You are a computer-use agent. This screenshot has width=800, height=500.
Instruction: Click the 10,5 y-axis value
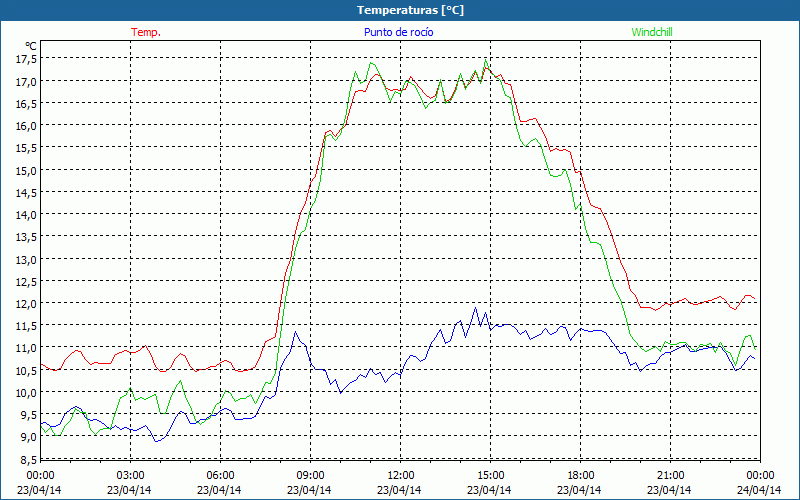(x=26, y=370)
